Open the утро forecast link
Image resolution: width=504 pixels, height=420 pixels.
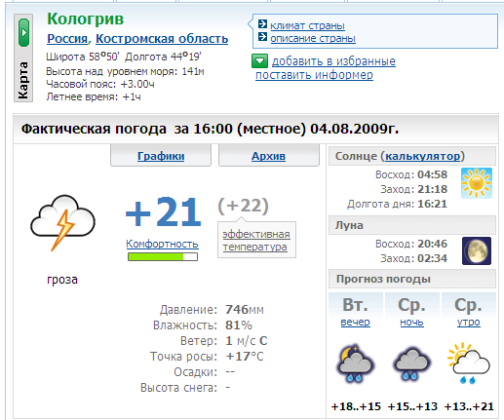(469, 323)
